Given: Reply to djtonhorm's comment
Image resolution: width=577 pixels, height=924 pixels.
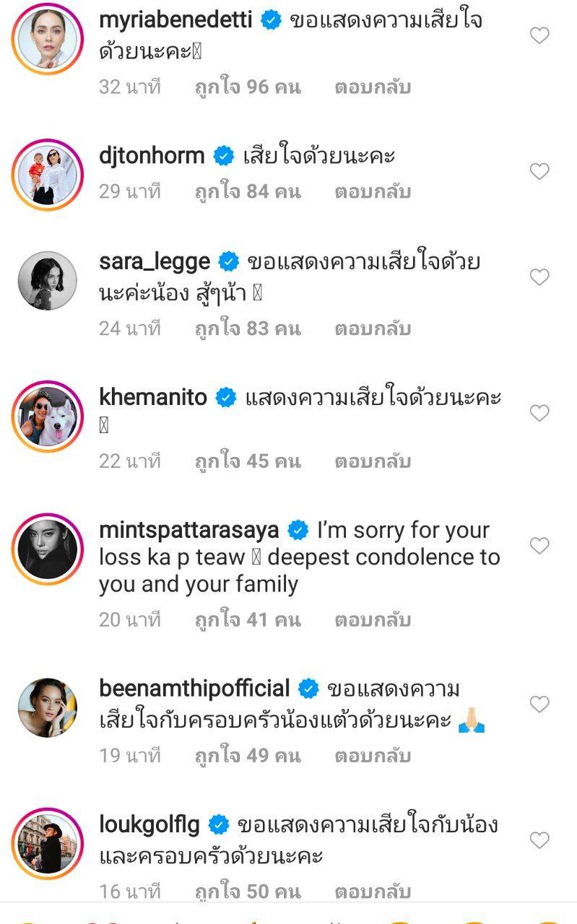Looking at the screenshot, I should [x=373, y=192].
